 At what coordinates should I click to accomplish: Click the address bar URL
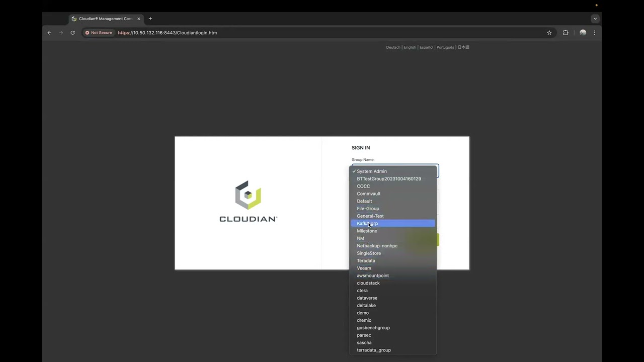(x=168, y=33)
